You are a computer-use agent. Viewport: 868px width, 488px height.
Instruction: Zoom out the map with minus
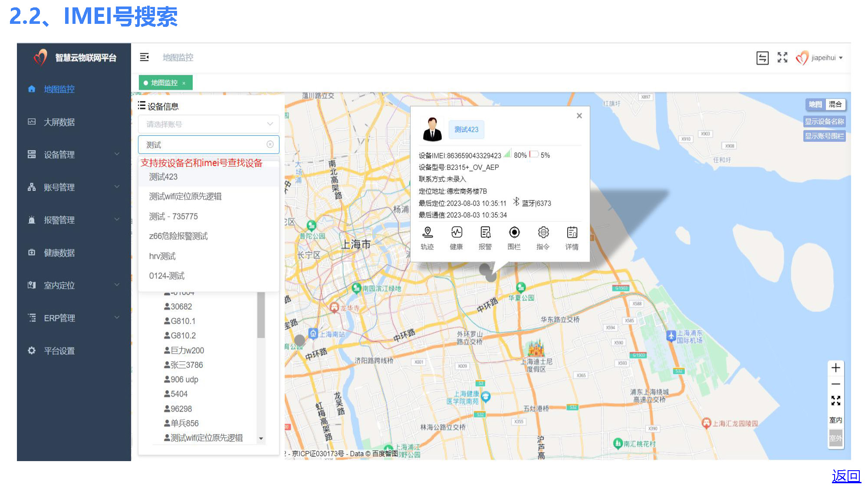[836, 384]
